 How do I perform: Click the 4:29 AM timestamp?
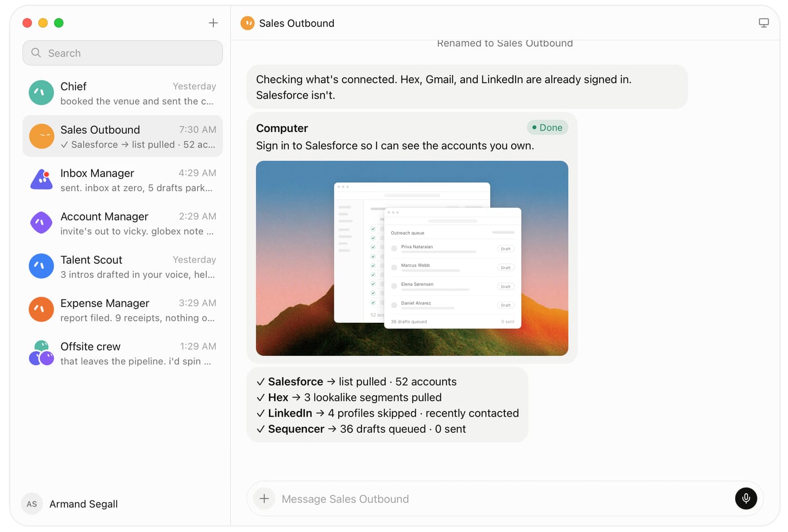[x=198, y=173]
